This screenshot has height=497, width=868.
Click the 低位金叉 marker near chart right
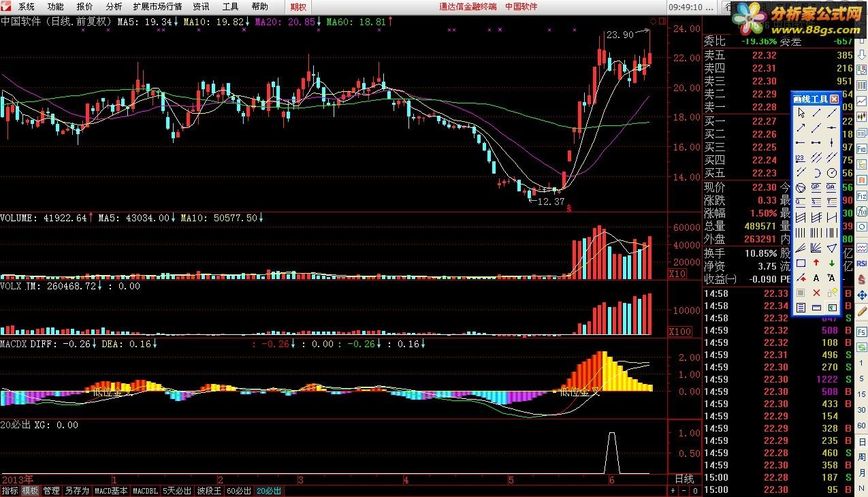(x=579, y=392)
